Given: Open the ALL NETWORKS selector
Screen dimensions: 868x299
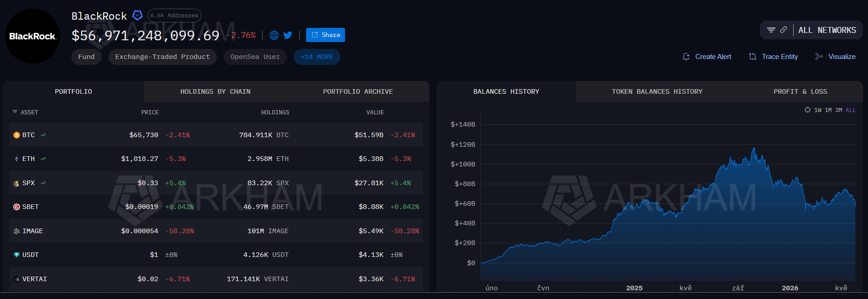Looking at the screenshot, I should pyautogui.click(x=827, y=30).
